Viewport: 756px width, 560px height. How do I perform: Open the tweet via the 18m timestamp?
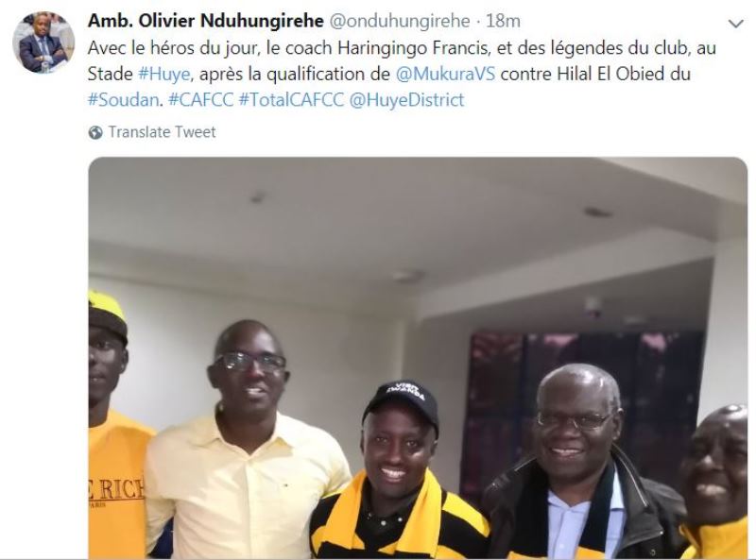pos(503,21)
